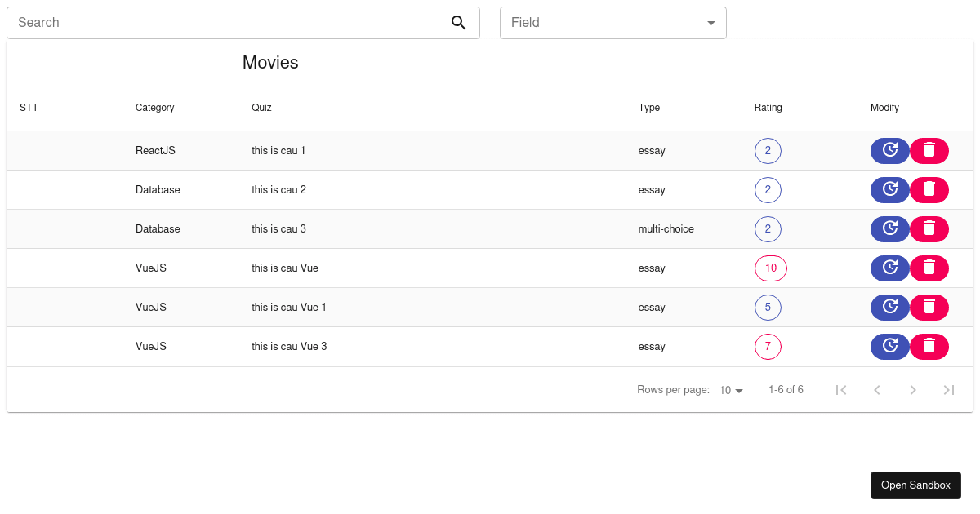
Task: Go to the first page using pagination icon
Action: coord(841,389)
